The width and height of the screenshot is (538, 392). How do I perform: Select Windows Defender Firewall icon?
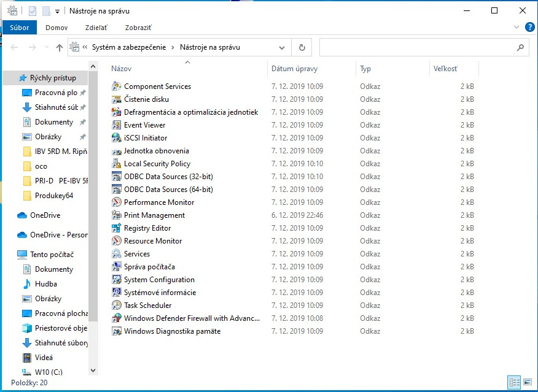pos(116,318)
